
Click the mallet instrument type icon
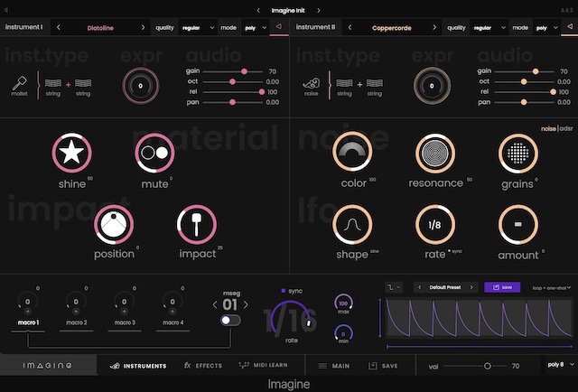20,81
